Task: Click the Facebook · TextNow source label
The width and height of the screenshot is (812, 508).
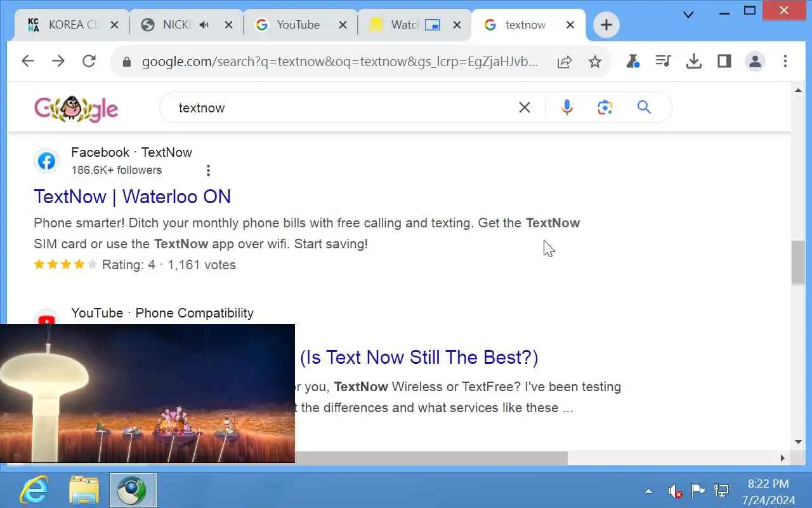Action: pos(131,152)
